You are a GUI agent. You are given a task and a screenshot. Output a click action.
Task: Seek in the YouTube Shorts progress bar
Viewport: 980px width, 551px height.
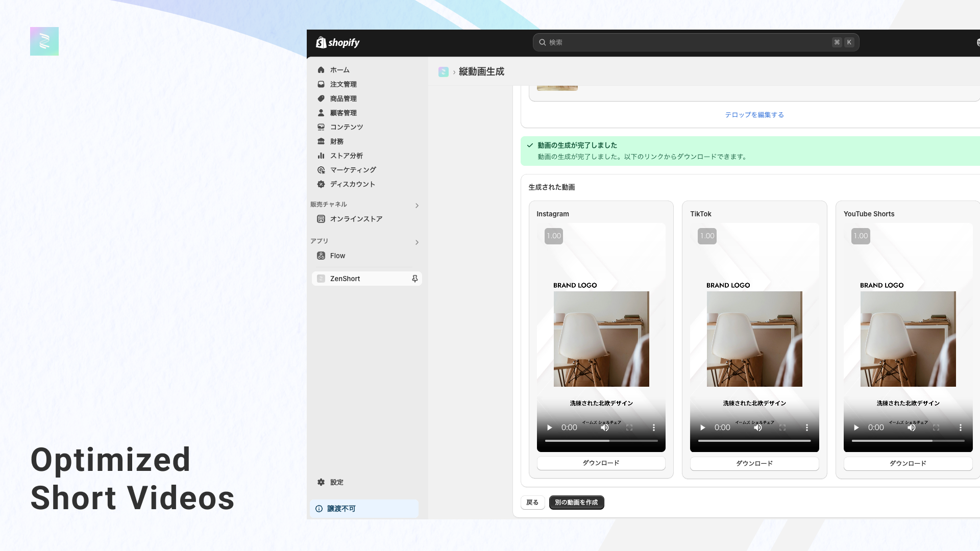908,440
